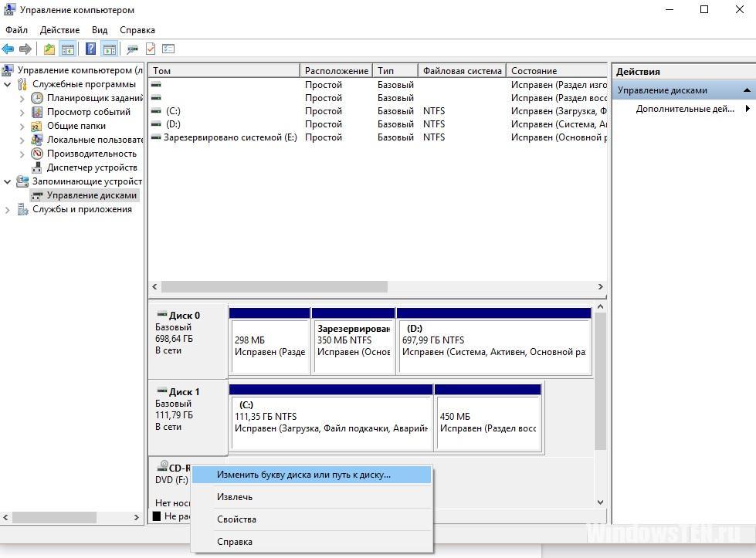Sort by the Расположение column header
The image size is (756, 558).
point(336,70)
